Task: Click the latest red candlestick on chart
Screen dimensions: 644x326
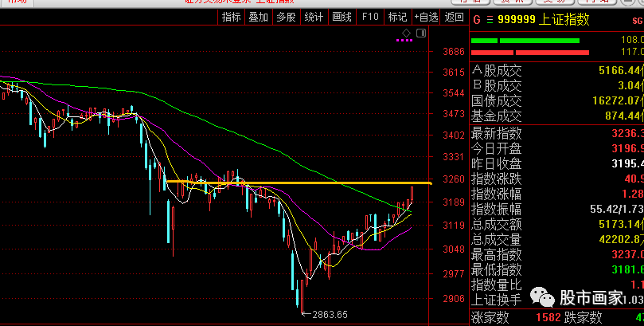Action: [412, 193]
